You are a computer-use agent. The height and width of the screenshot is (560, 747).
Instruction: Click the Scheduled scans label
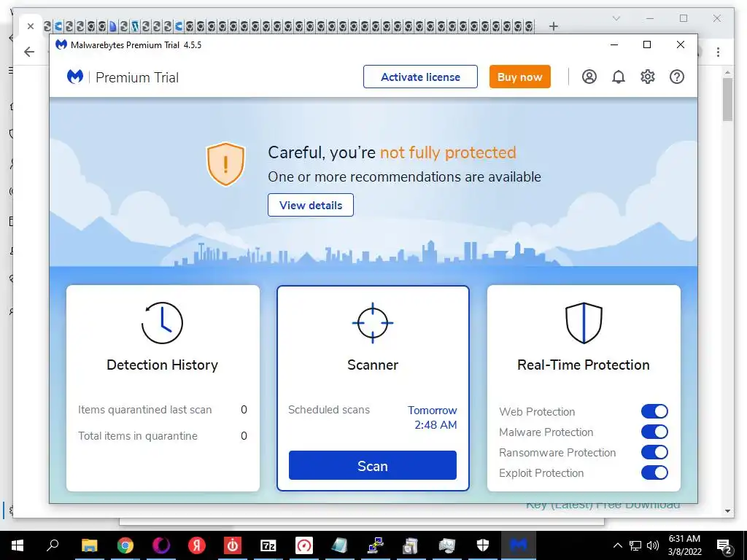coord(329,410)
